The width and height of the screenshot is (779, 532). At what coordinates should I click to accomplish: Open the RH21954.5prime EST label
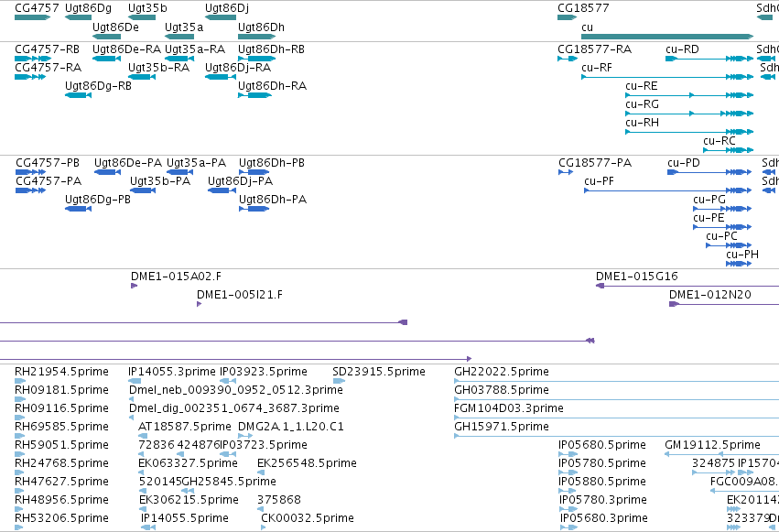[61, 372]
